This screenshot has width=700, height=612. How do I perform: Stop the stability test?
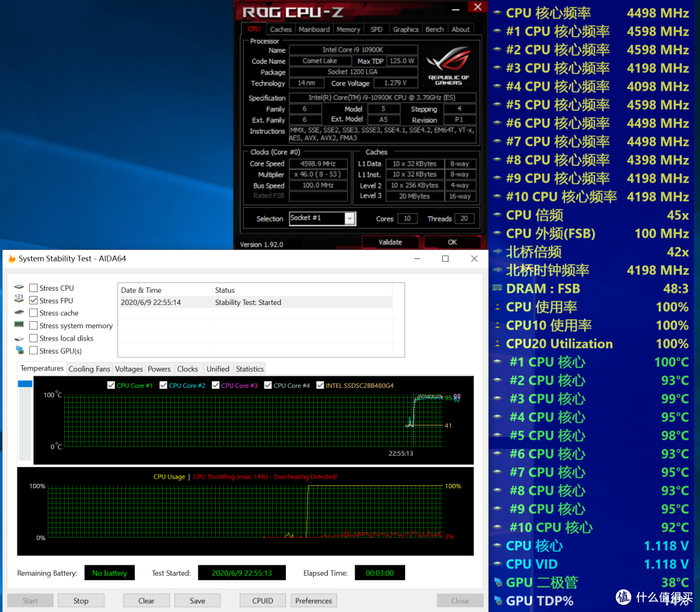[x=81, y=600]
